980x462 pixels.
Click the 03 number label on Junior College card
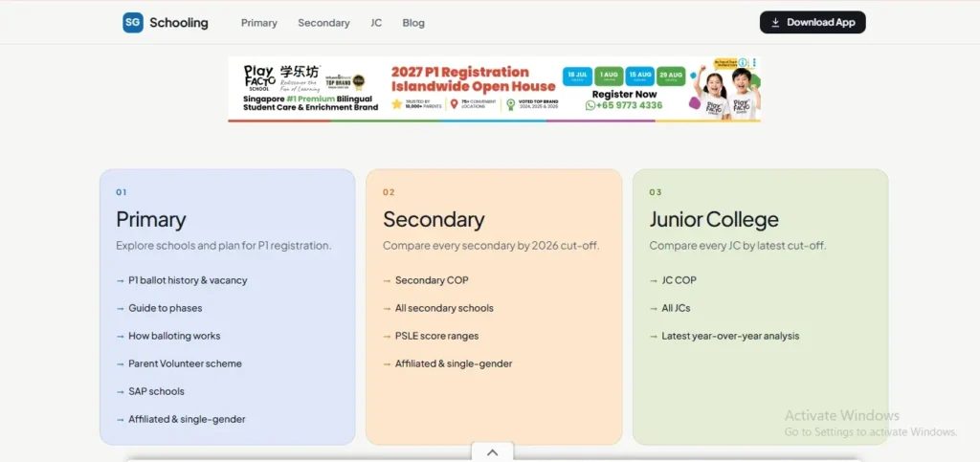(x=656, y=192)
